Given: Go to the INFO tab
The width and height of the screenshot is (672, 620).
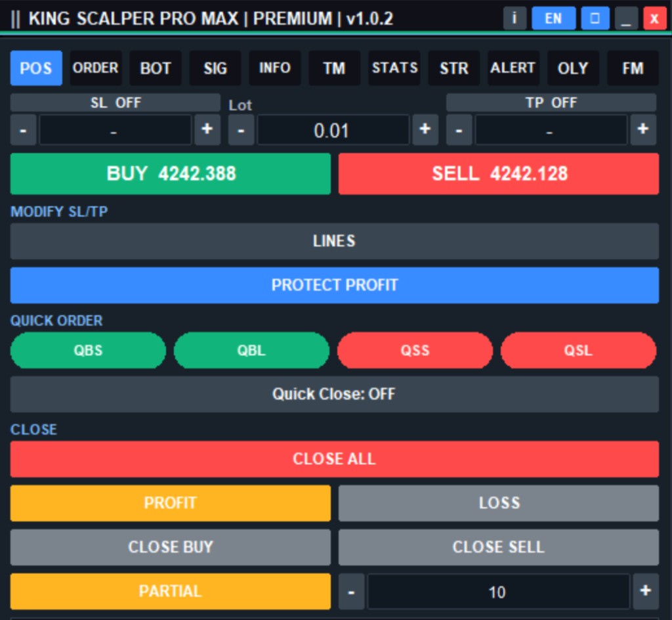Looking at the screenshot, I should [x=275, y=68].
